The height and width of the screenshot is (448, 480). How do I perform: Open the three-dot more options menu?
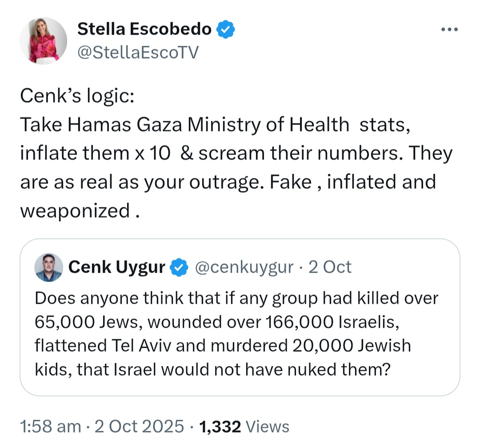[x=449, y=30]
